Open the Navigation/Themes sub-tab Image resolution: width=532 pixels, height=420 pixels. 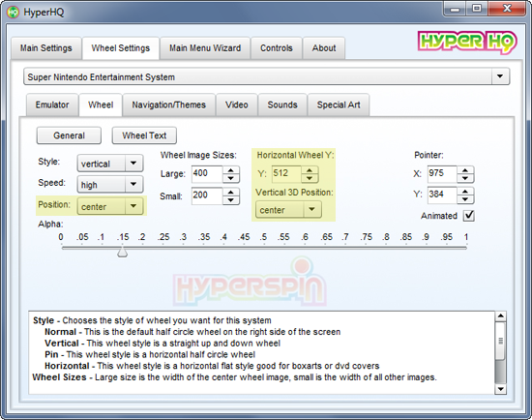(x=168, y=105)
